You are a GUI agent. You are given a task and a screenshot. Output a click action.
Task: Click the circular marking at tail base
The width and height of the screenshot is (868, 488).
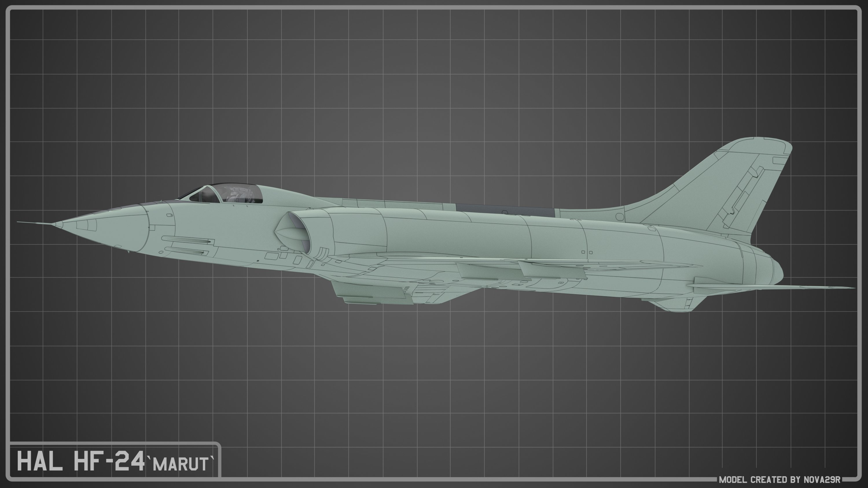[x=619, y=217]
